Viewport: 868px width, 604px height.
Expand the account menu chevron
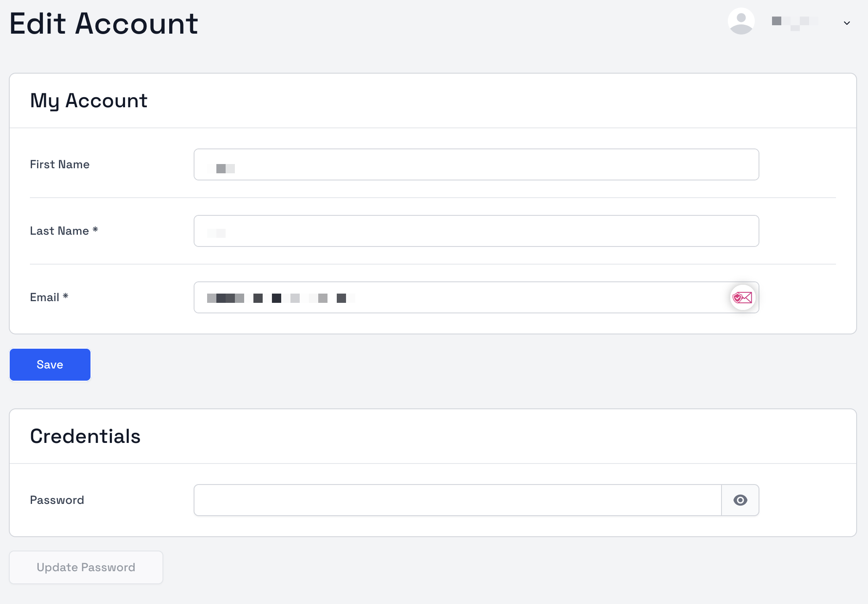pyautogui.click(x=847, y=23)
